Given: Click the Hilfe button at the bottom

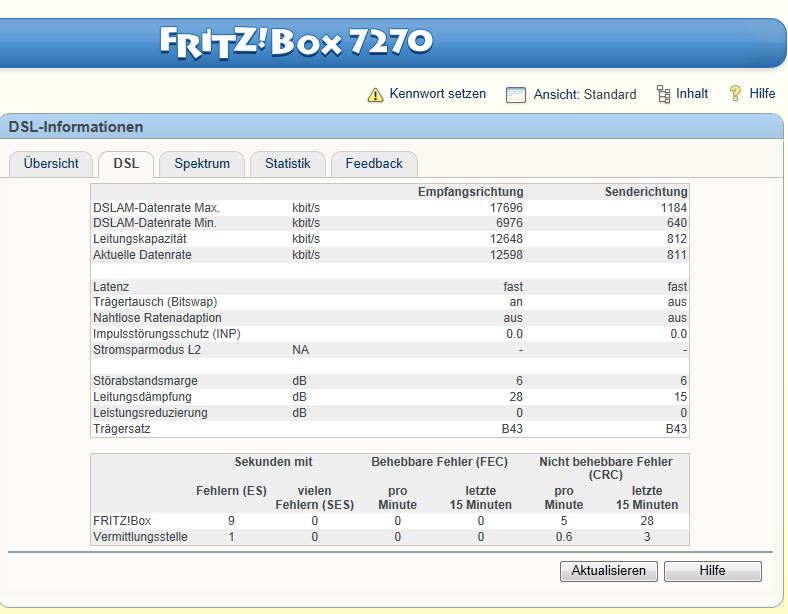Looking at the screenshot, I should pyautogui.click(x=713, y=571).
